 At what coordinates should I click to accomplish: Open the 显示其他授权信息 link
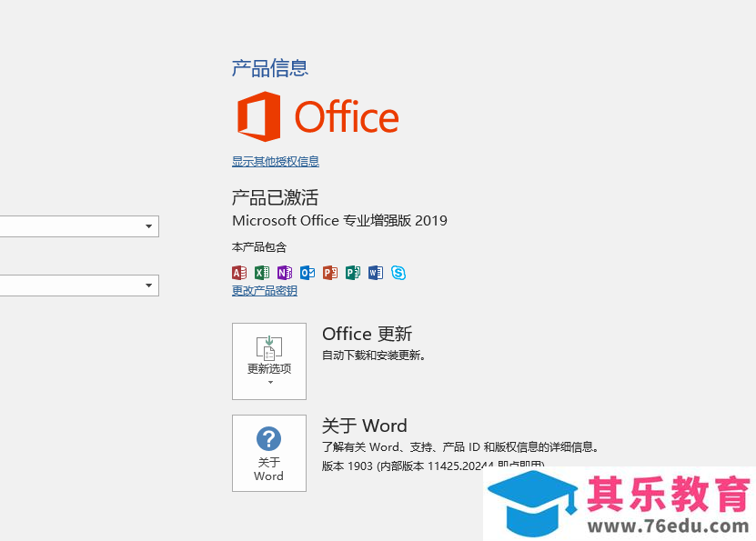[x=276, y=161]
